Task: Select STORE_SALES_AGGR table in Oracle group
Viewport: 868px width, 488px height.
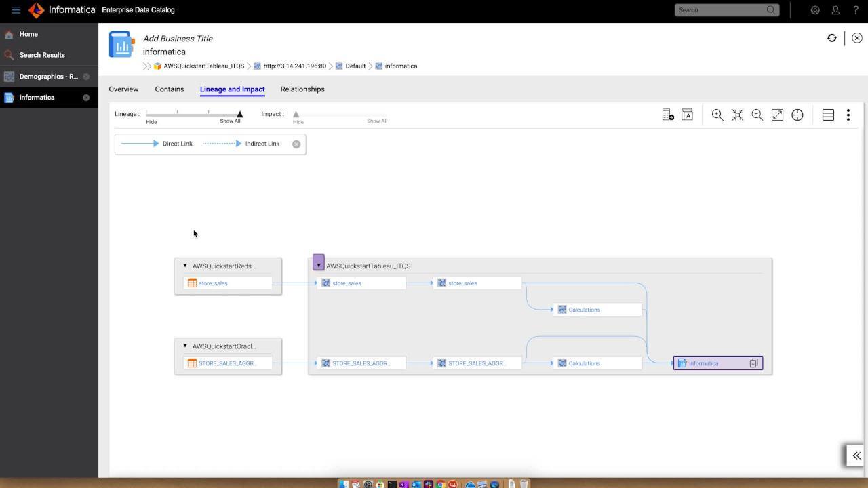Action: 228,363
